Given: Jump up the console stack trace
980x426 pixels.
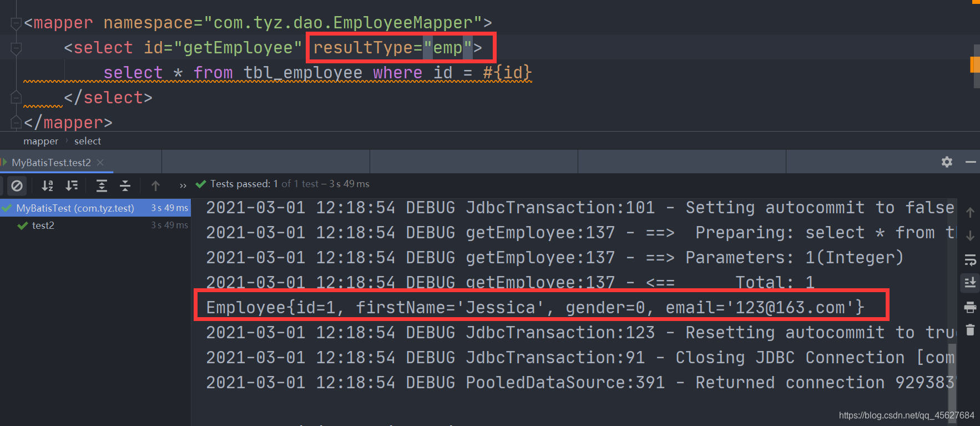Looking at the screenshot, I should [x=970, y=212].
